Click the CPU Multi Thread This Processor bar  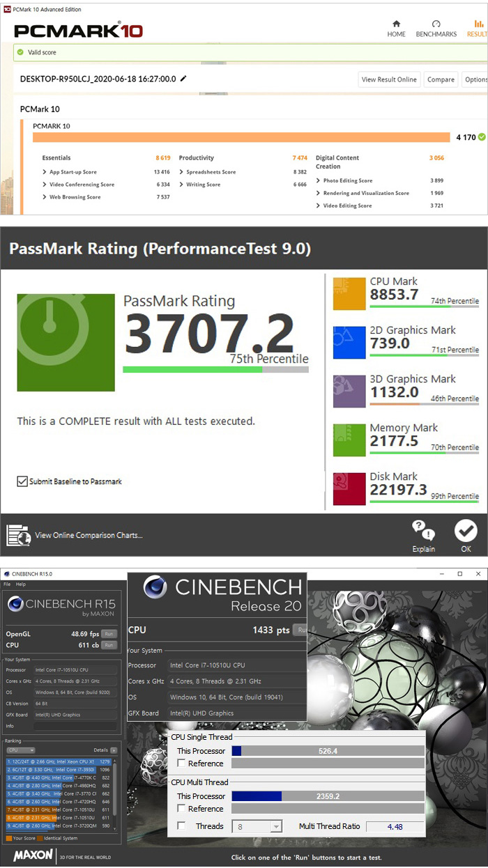[x=328, y=796]
